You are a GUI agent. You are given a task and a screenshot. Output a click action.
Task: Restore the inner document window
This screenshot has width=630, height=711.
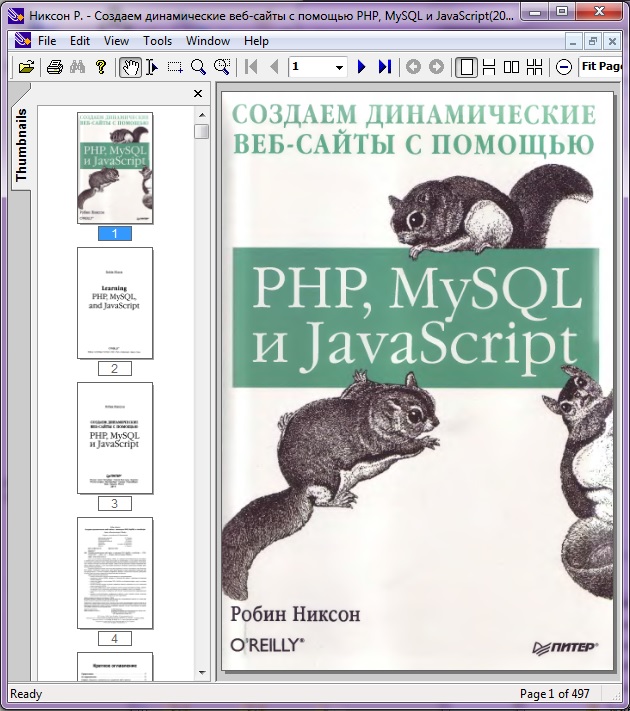pyautogui.click(x=592, y=42)
